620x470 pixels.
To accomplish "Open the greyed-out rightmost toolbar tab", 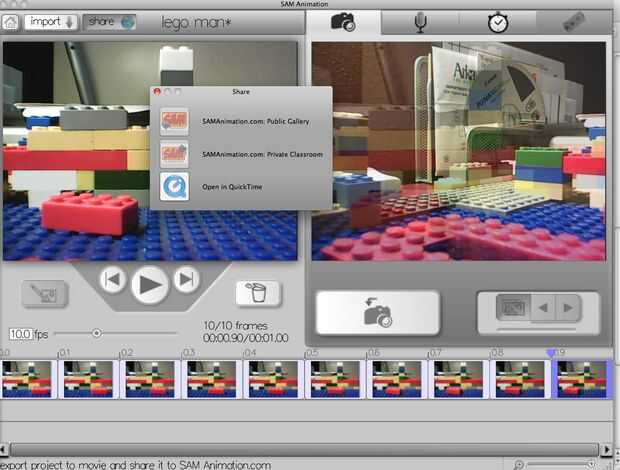I will point(574,22).
